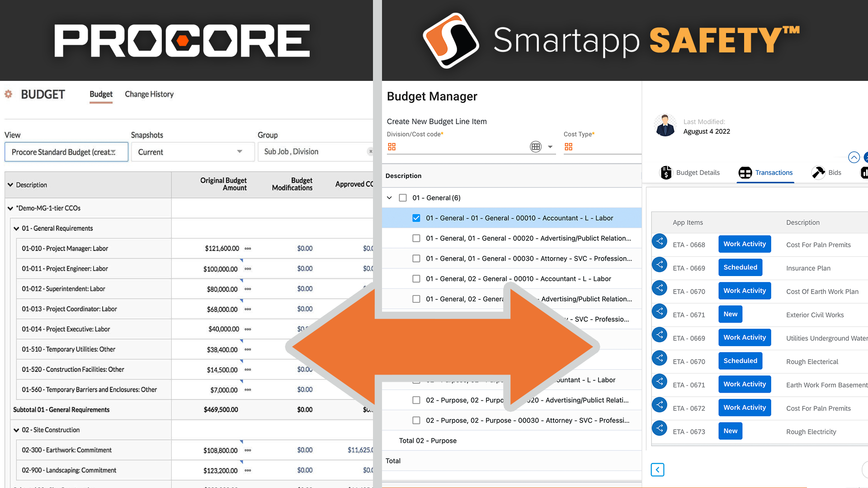This screenshot has height=488, width=868.
Task: Click the user avatar beside Last Modified
Action: click(x=665, y=126)
